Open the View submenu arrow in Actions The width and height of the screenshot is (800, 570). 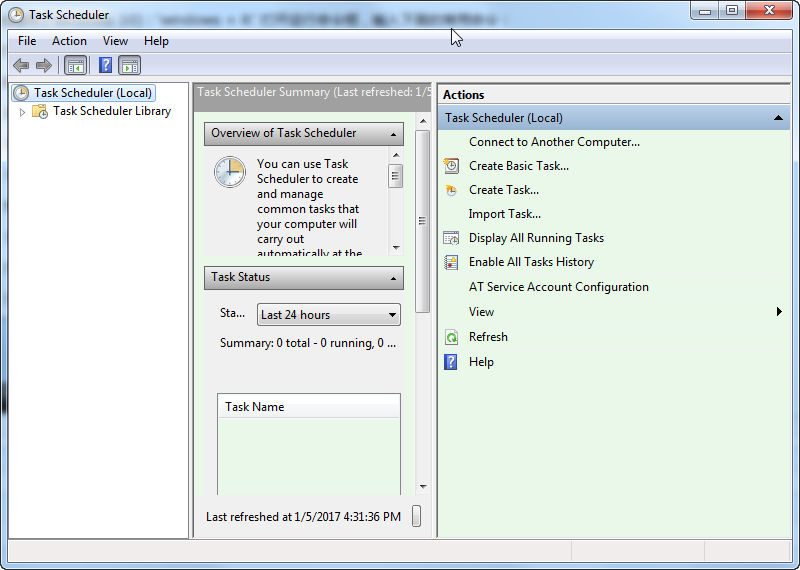779,311
